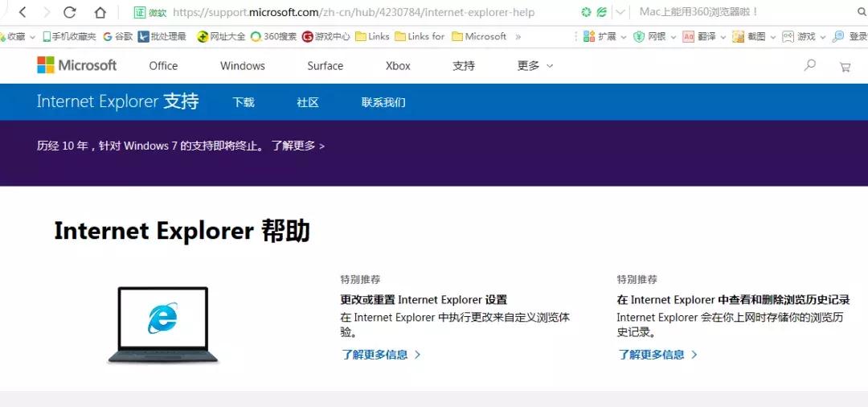
Task: Expand the 翻译 dropdown arrow
Action: pyautogui.click(x=723, y=37)
